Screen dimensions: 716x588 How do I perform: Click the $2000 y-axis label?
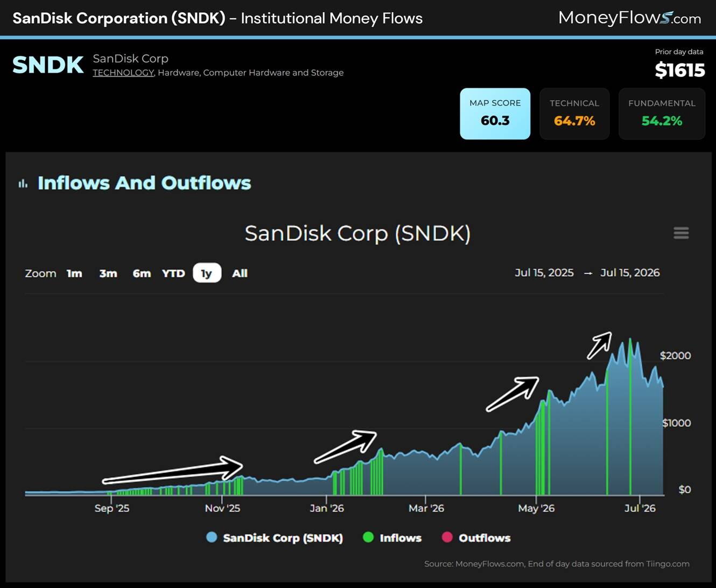point(675,355)
